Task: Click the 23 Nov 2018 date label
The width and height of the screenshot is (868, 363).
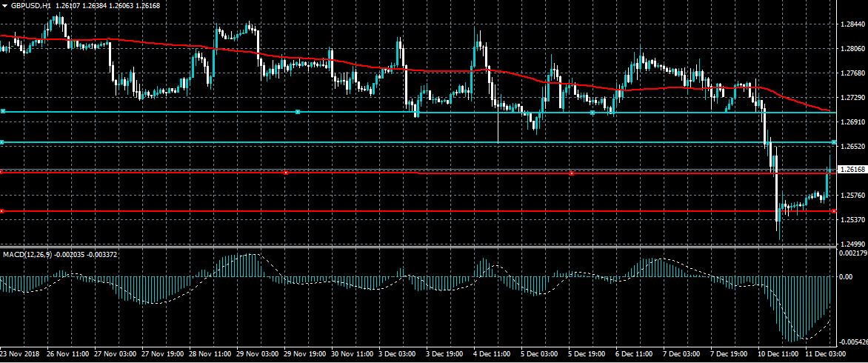Action: [x=20, y=355]
